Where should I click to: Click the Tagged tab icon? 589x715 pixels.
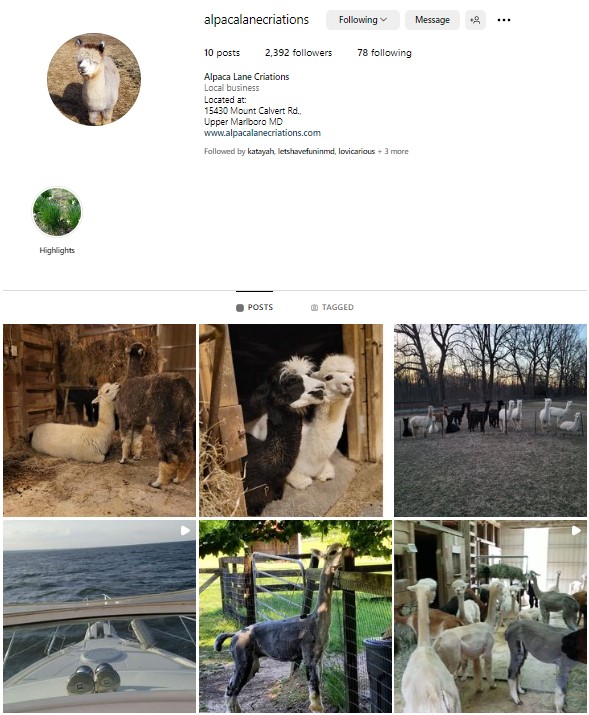click(314, 308)
